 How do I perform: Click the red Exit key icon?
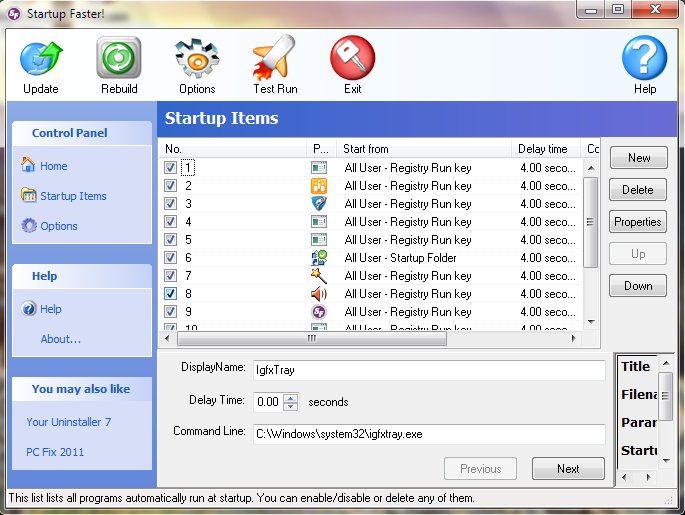tap(353, 57)
